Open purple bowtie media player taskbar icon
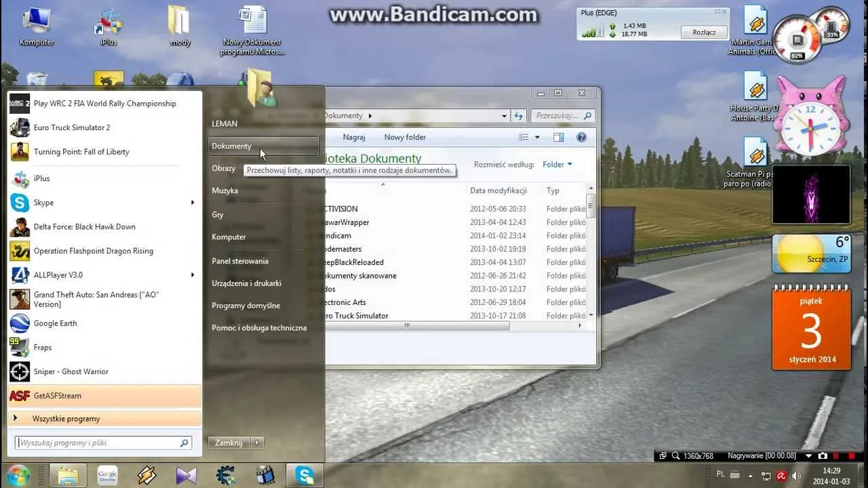The width and height of the screenshot is (868, 488). click(x=186, y=475)
